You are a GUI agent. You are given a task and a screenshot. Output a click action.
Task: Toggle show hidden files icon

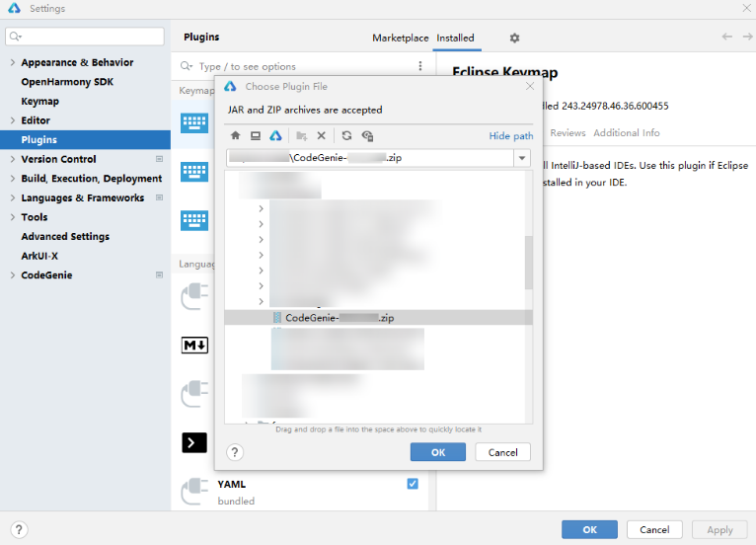click(367, 135)
